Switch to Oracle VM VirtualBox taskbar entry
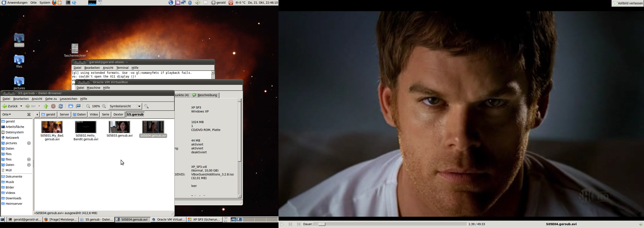 tap(168, 220)
